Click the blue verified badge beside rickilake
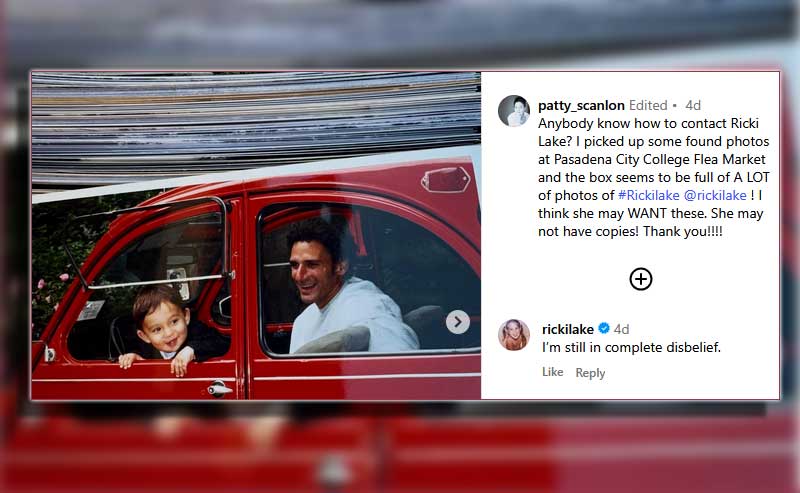This screenshot has height=493, width=800. pos(604,328)
